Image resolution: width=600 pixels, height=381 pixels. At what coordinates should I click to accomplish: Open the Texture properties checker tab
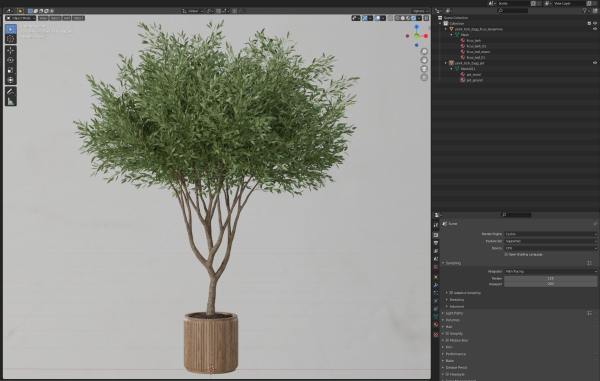pyautogui.click(x=436, y=335)
